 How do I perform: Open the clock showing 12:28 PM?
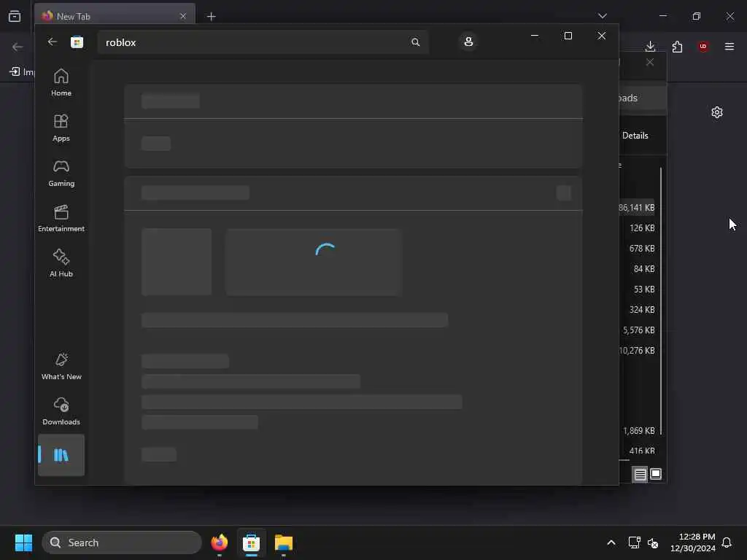[x=692, y=542]
